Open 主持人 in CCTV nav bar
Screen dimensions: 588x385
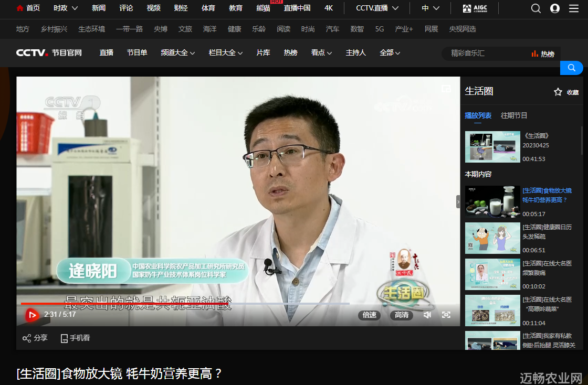point(355,53)
